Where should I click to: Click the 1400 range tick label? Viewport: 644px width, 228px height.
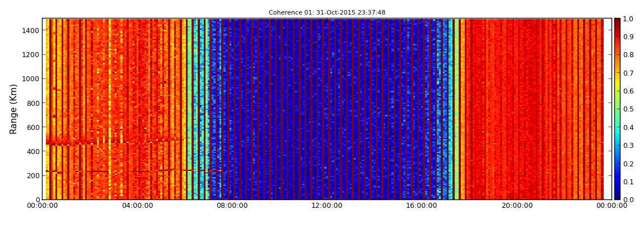pyautogui.click(x=31, y=30)
